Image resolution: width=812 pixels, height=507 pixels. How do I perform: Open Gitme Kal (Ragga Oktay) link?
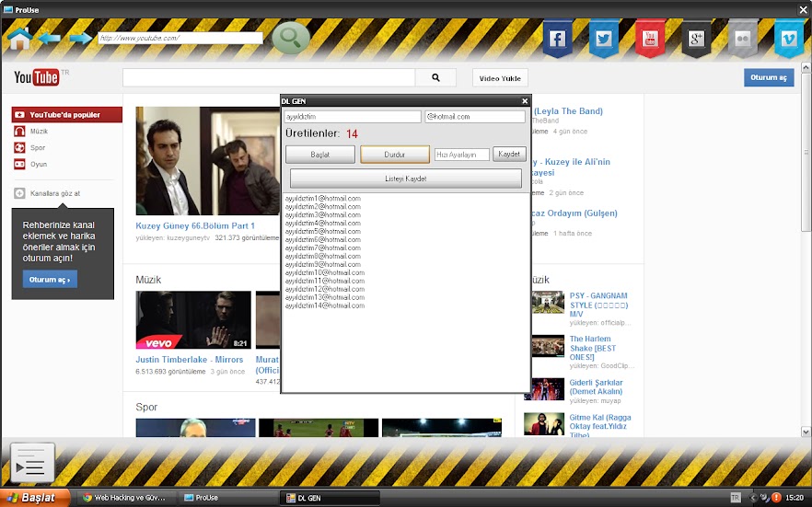(x=600, y=426)
